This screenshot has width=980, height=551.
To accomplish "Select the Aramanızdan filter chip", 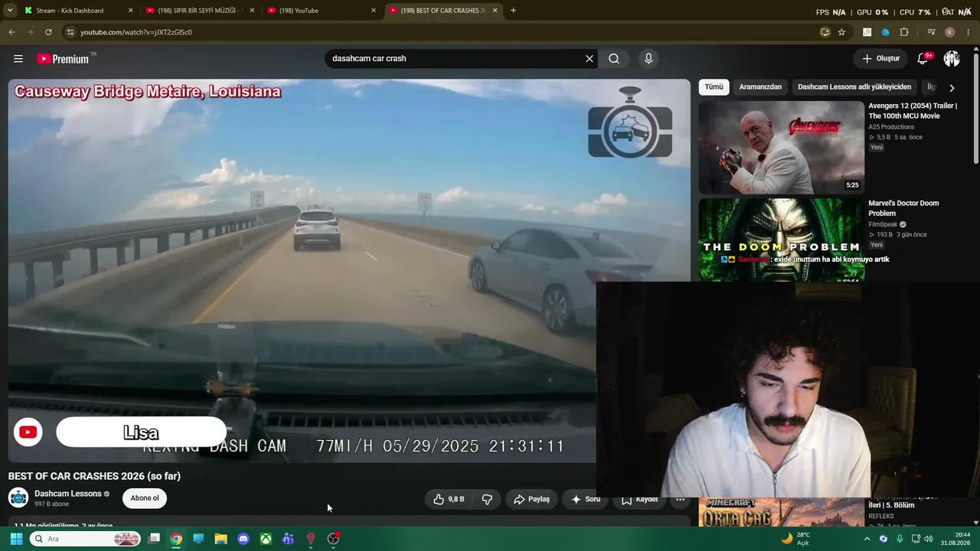I will pos(760,87).
